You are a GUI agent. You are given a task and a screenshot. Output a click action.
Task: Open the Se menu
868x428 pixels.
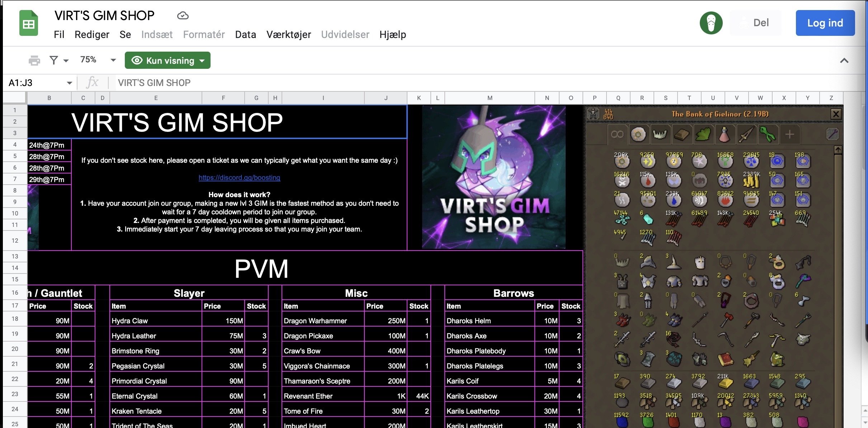pyautogui.click(x=125, y=34)
